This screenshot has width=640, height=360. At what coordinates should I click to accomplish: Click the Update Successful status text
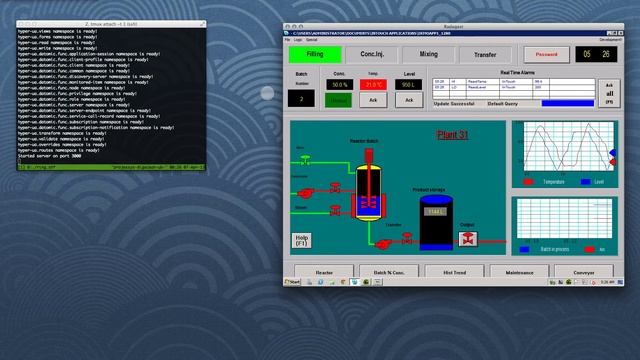click(x=454, y=104)
